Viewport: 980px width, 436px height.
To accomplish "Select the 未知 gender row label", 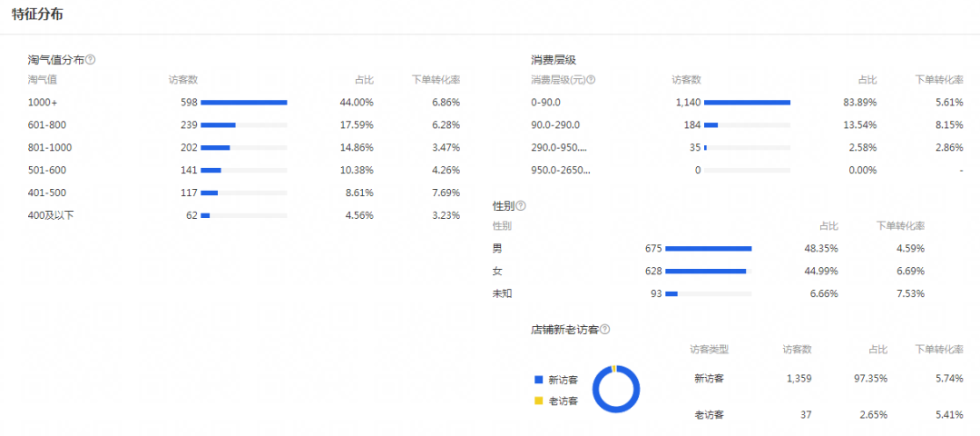I will (503, 293).
